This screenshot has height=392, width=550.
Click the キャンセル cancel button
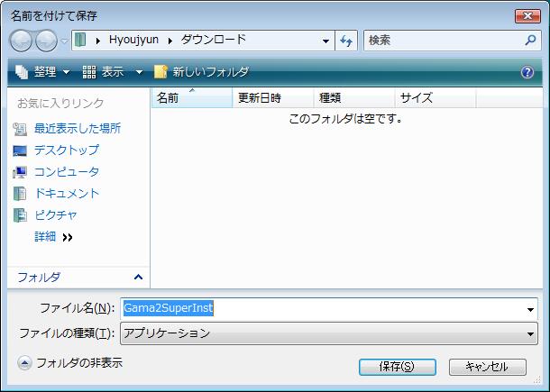pos(487,367)
